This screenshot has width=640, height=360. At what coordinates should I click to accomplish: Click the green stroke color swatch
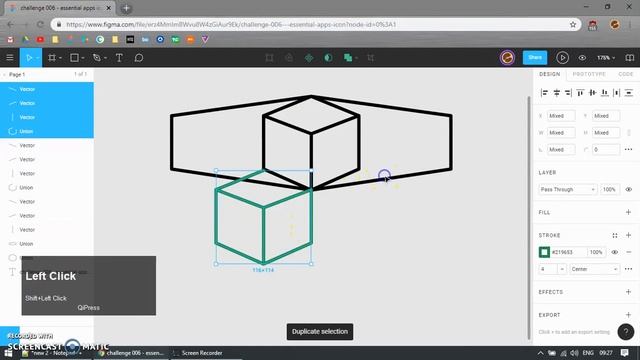click(544, 252)
